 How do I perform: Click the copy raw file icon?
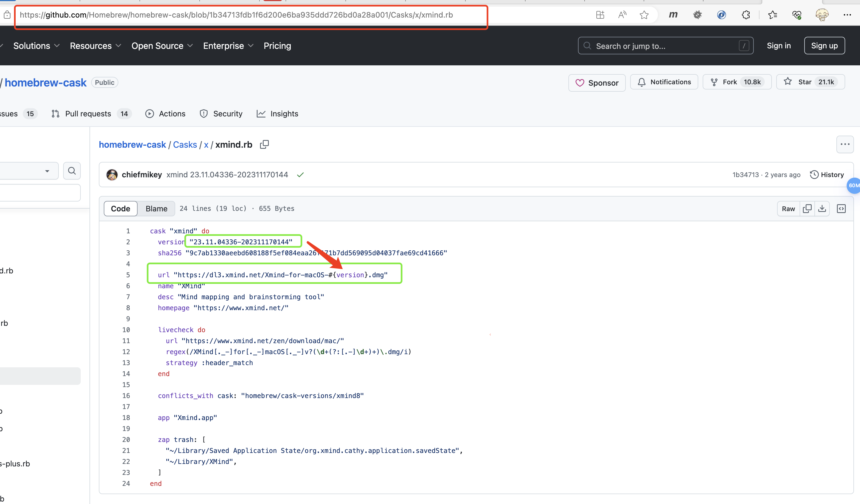(x=807, y=209)
